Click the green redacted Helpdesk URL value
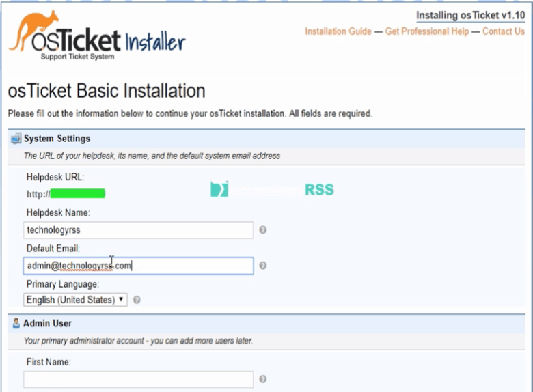This screenshot has width=533, height=392. tap(78, 194)
